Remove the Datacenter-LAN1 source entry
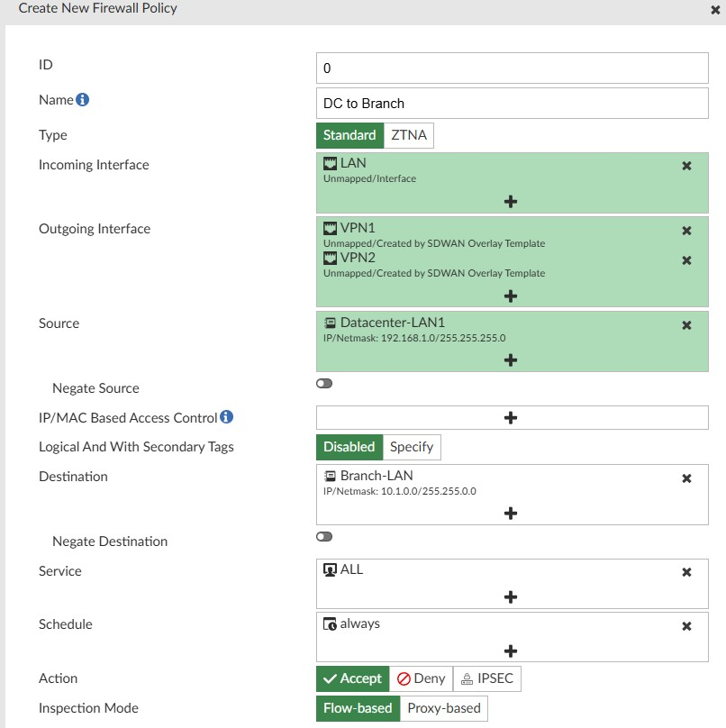 pos(686,325)
